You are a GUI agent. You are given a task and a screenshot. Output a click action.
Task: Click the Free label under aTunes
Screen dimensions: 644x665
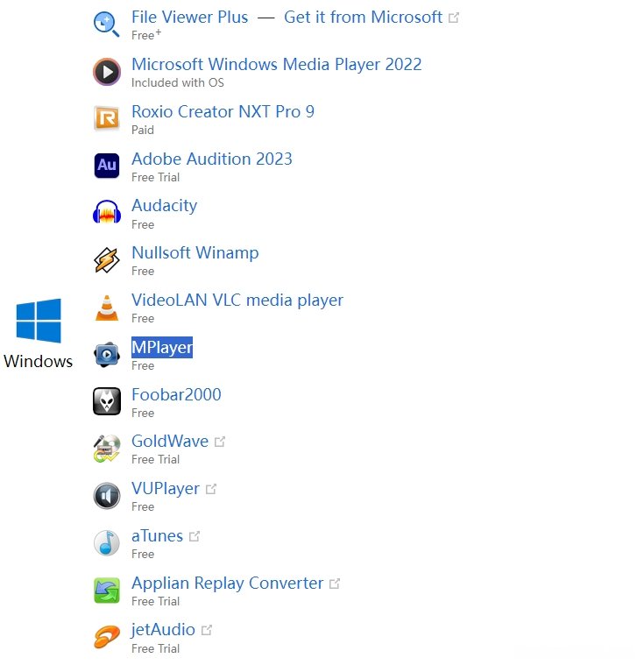pyautogui.click(x=143, y=555)
